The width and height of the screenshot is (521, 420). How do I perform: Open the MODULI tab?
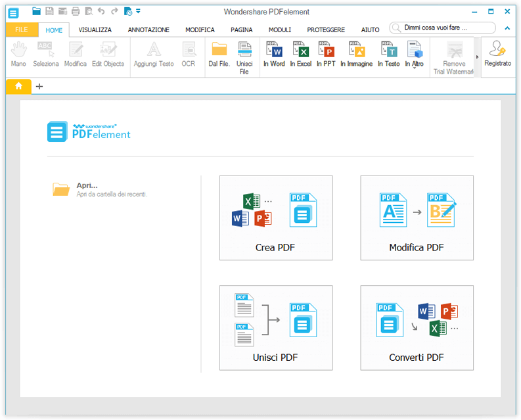pyautogui.click(x=280, y=30)
